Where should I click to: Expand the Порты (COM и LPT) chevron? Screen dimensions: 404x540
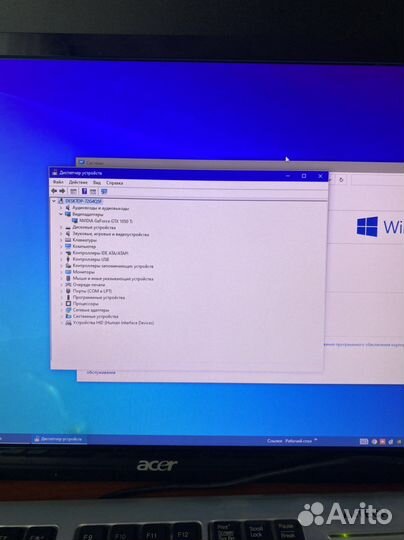(x=61, y=291)
